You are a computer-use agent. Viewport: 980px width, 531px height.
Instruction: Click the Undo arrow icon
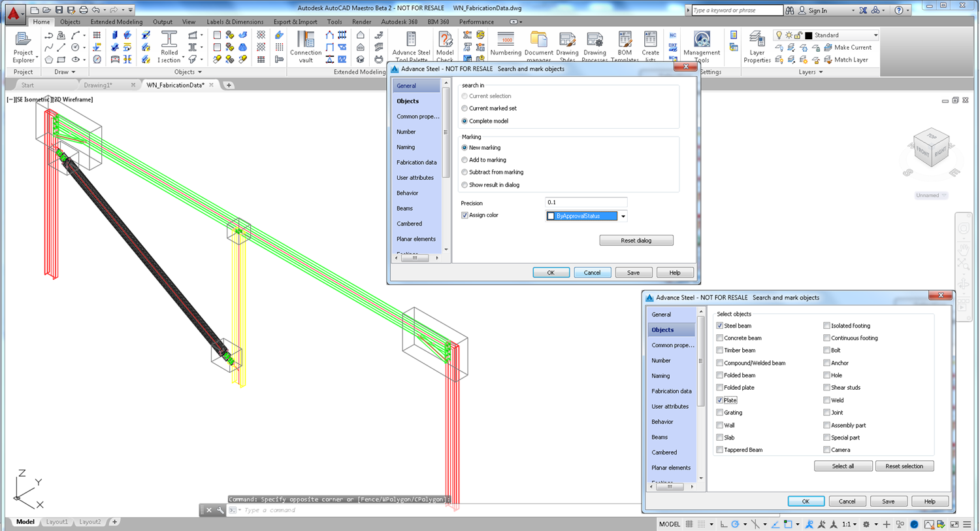pos(96,10)
